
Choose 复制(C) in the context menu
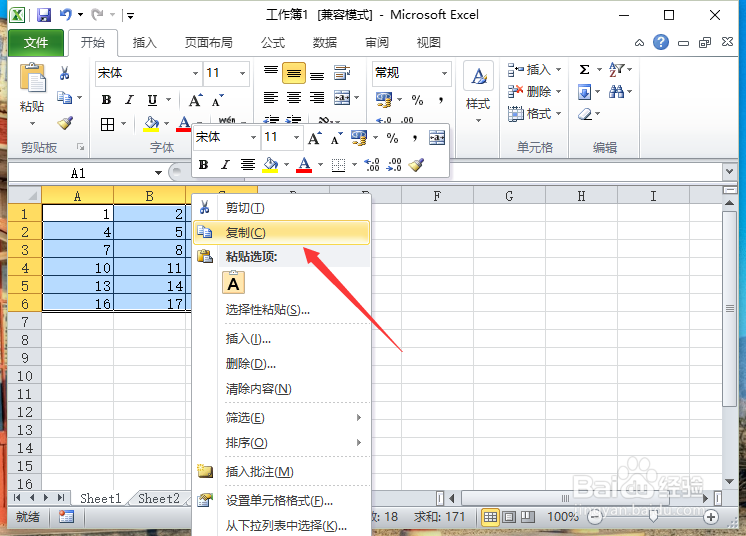(281, 233)
